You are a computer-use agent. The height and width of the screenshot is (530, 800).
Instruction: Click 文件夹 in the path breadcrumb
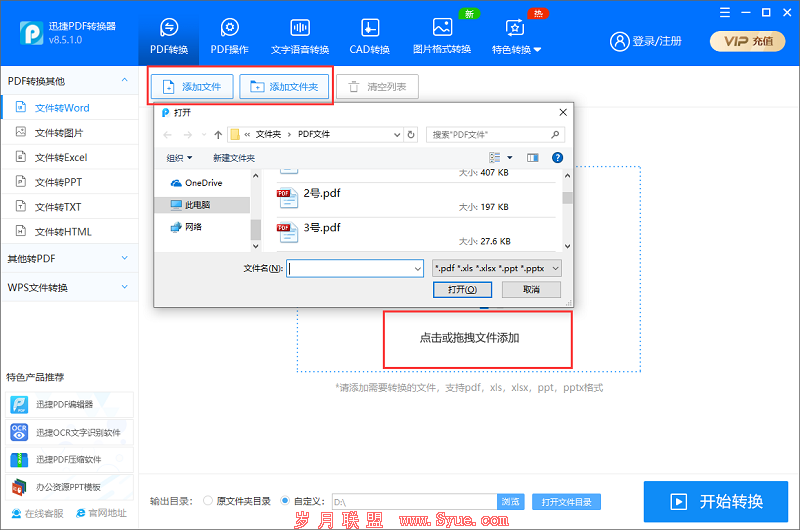click(268, 134)
